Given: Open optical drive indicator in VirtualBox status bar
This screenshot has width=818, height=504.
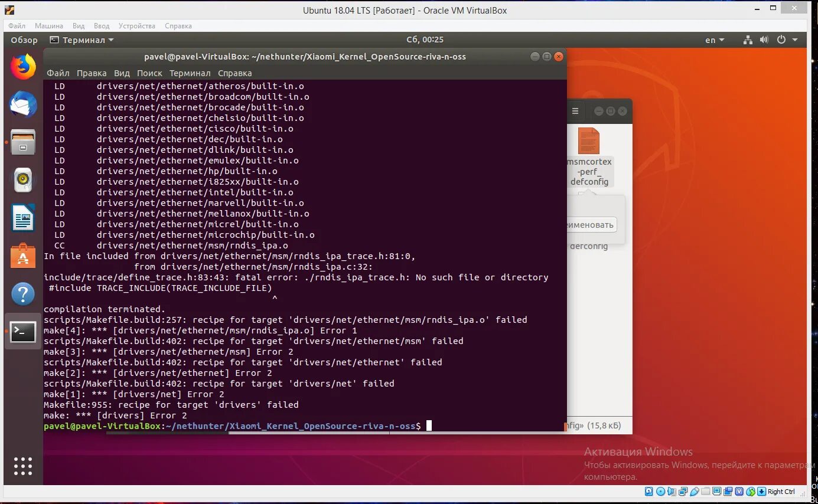Looking at the screenshot, I should click(x=661, y=492).
